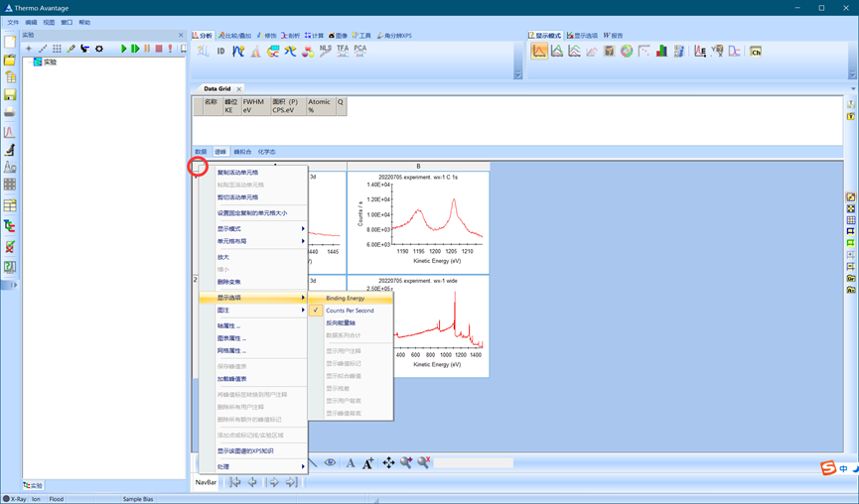This screenshot has width=859, height=504.
Task: Click the Ch icon in display toolbar
Action: pos(755,52)
